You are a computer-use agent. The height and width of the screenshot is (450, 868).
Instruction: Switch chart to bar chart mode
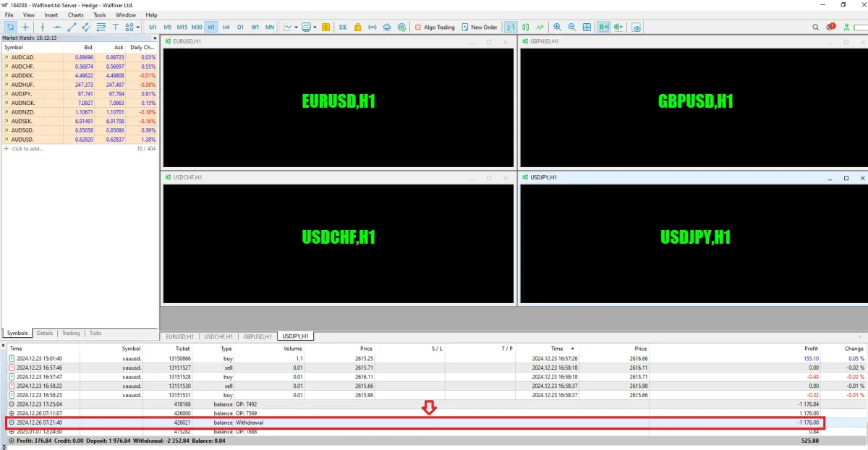click(511, 27)
